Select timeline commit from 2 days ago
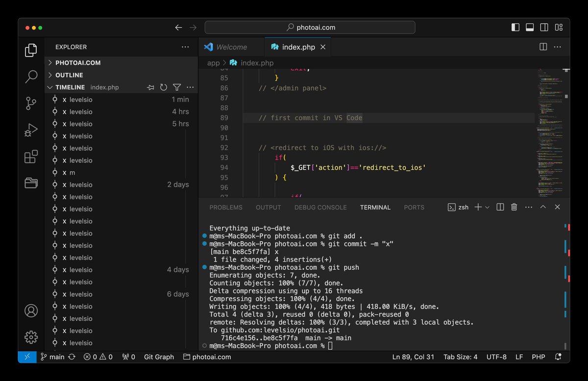 point(122,185)
